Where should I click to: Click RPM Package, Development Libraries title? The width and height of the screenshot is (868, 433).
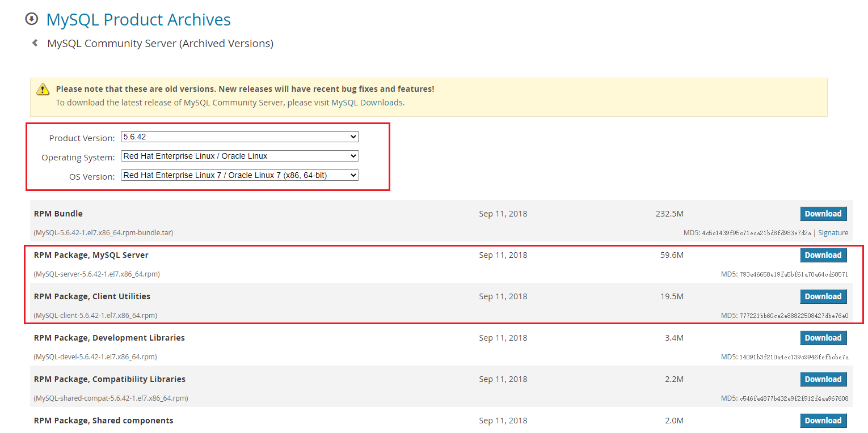pos(109,338)
